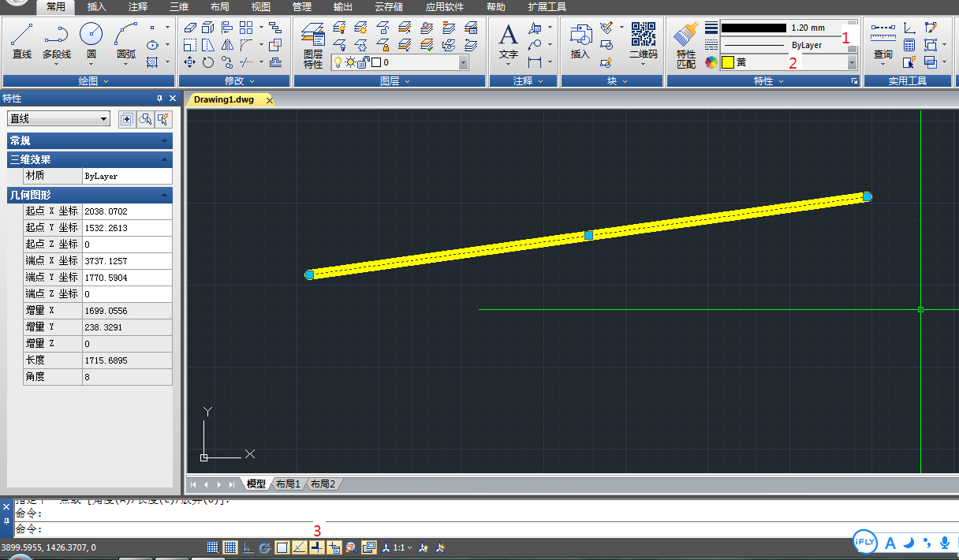Click the Erase tool in Modify panel
This screenshot has height=560, width=959.
click(190, 28)
